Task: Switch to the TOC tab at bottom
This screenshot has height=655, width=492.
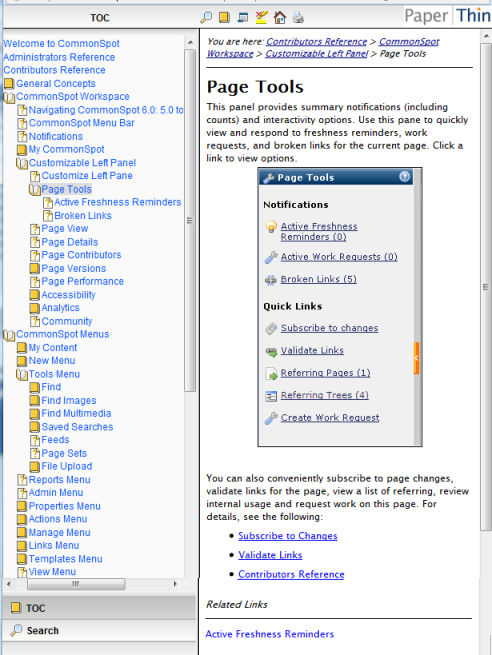Action: point(99,608)
